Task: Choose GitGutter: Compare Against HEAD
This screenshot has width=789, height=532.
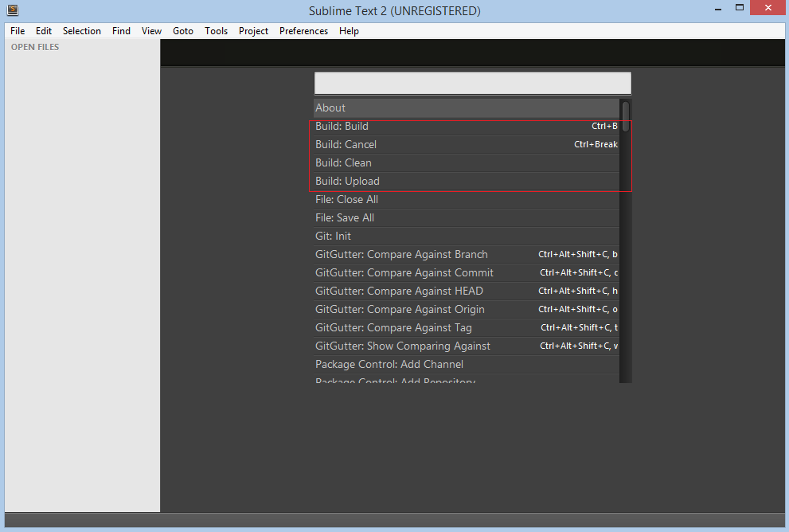Action: 467,291
